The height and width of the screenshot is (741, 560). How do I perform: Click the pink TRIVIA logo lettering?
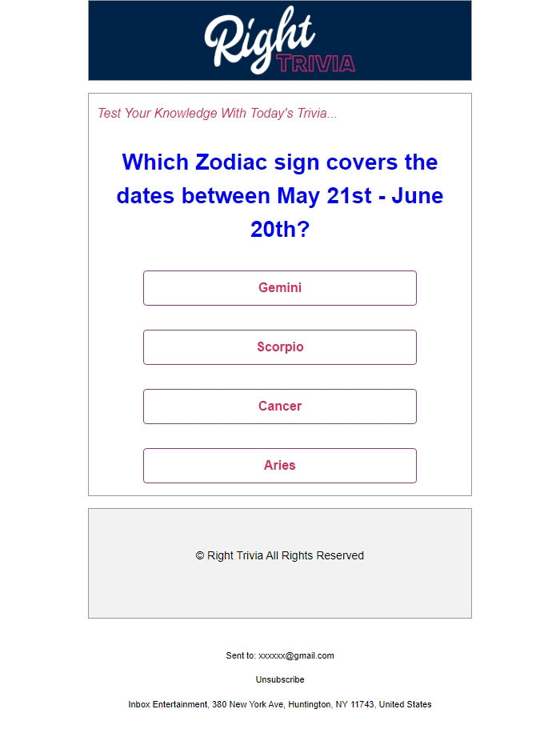pos(316,63)
